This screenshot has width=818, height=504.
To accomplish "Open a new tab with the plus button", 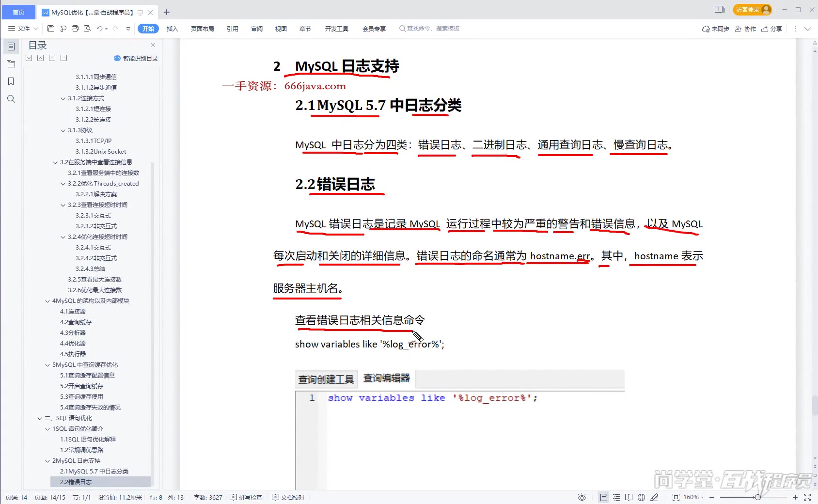I will coord(167,12).
